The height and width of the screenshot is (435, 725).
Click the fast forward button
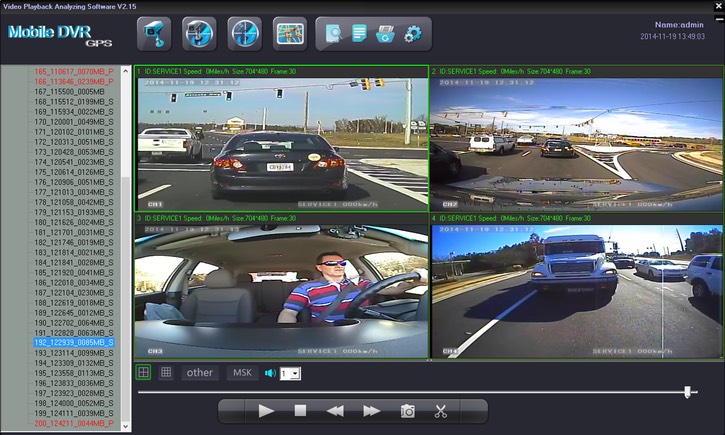tap(371, 411)
